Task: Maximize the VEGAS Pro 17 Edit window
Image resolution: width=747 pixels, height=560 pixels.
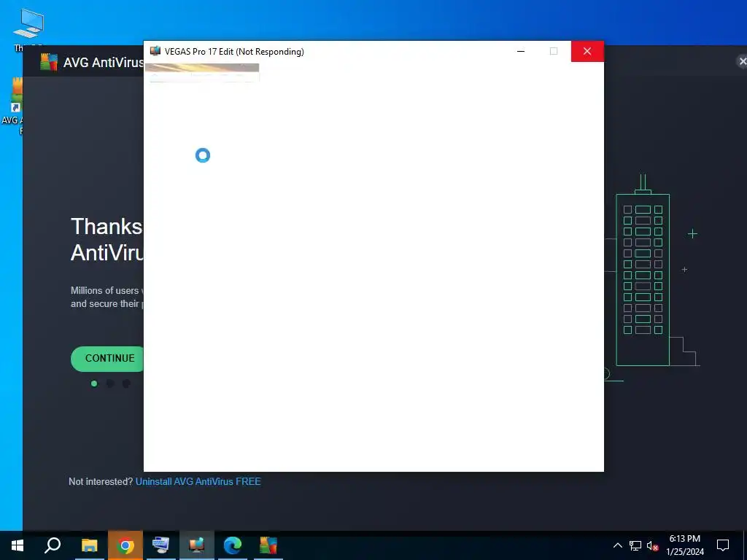Action: coord(554,52)
